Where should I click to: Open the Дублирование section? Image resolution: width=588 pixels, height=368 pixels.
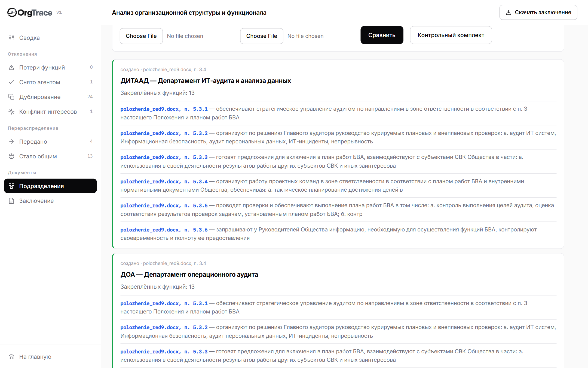click(50, 97)
